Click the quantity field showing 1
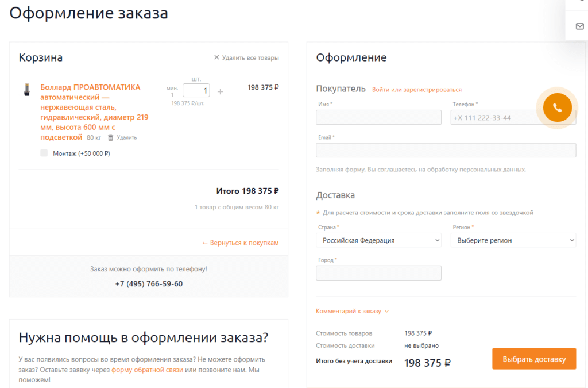Image resolution: width=588 pixels, height=388 pixels. click(x=196, y=90)
